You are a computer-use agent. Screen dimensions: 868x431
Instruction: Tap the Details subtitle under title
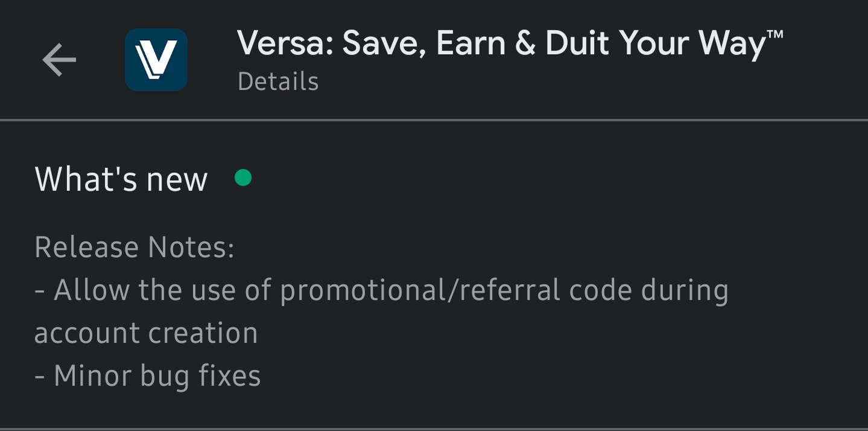pos(278,81)
